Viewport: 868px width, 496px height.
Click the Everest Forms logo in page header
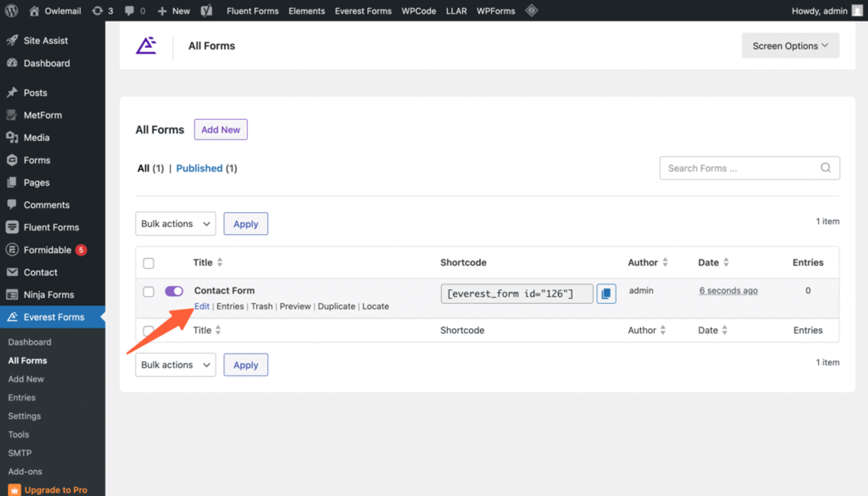tap(146, 46)
